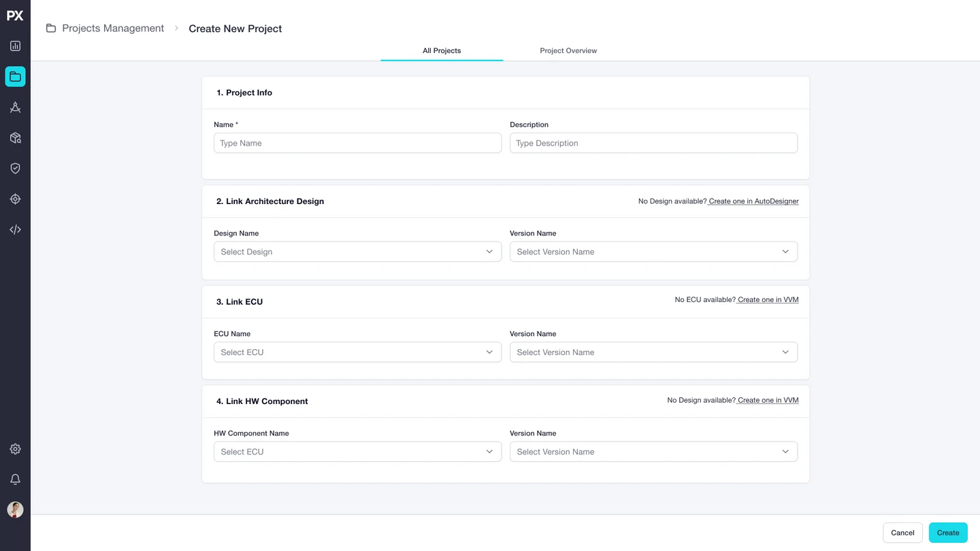
Task: Click the Type Name input field
Action: click(357, 143)
